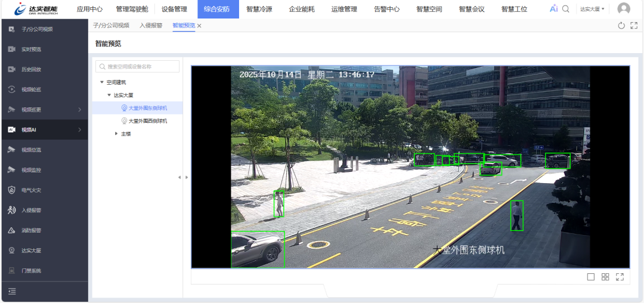Collapse device tree panel with left arrow
The width and height of the screenshot is (644, 303).
[179, 177]
